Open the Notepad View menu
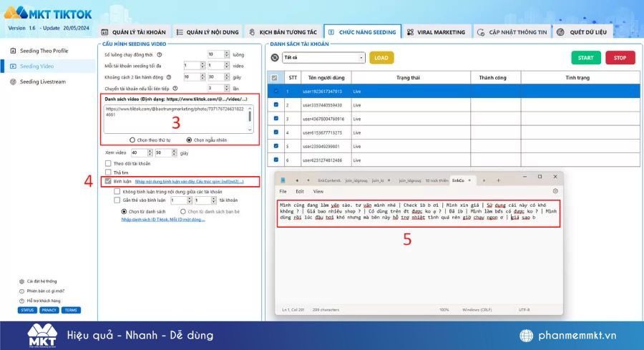644x350 pixels. pyautogui.click(x=318, y=191)
